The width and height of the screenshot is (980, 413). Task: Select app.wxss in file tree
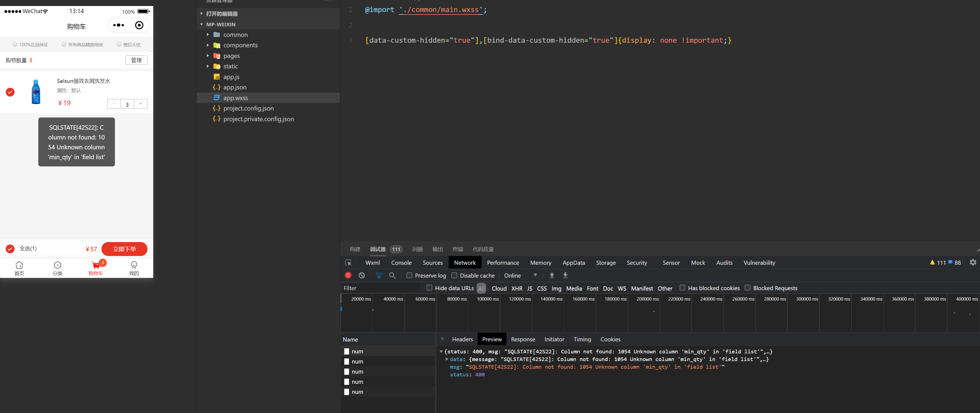pos(268,98)
